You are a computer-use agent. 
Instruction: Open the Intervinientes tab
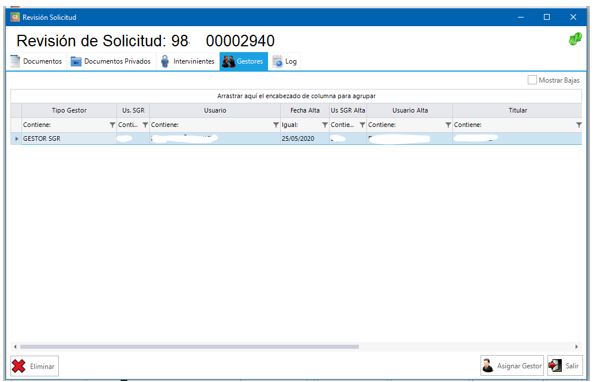tap(188, 61)
